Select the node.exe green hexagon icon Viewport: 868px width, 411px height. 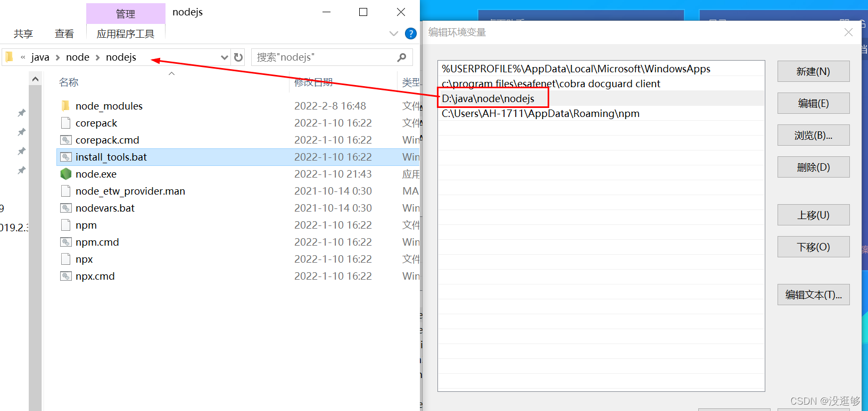click(65, 174)
